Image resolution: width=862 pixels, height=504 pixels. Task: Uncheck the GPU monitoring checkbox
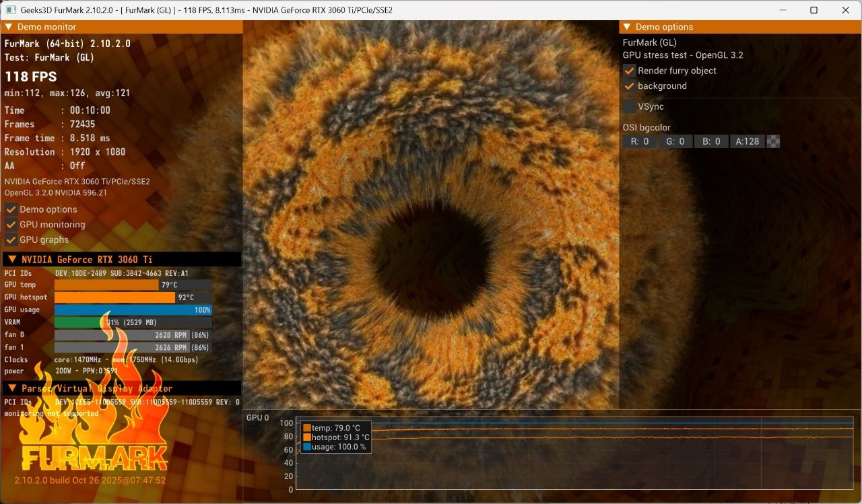11,225
